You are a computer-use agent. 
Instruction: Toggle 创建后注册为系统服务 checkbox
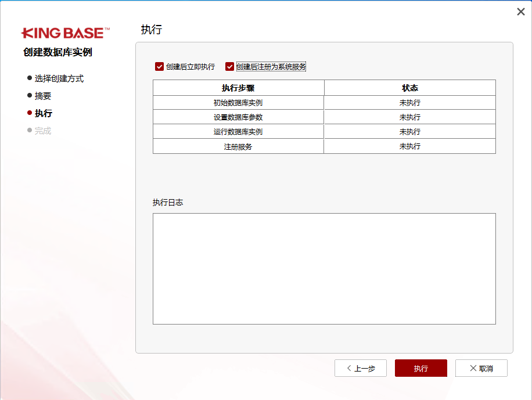click(229, 67)
